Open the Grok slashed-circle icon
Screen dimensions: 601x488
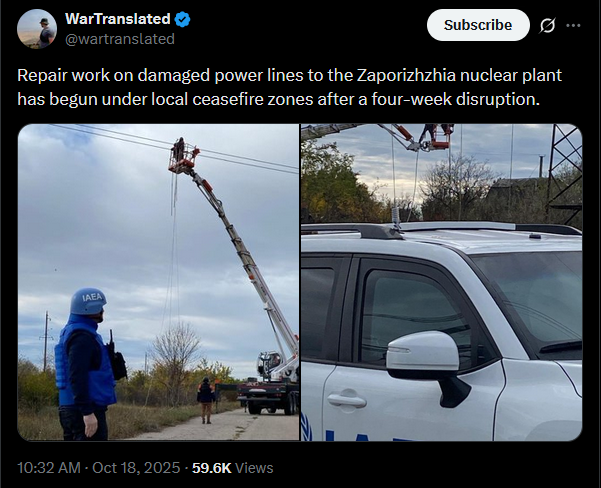click(x=547, y=26)
